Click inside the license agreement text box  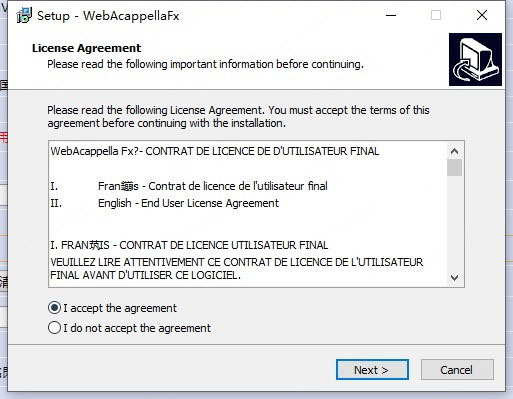247,214
